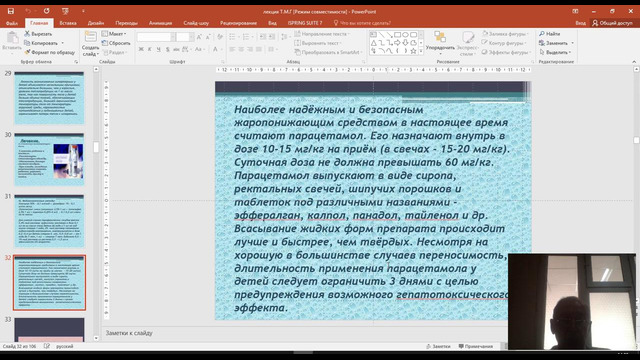Increase the font size with the A-up icon

(x=199, y=37)
